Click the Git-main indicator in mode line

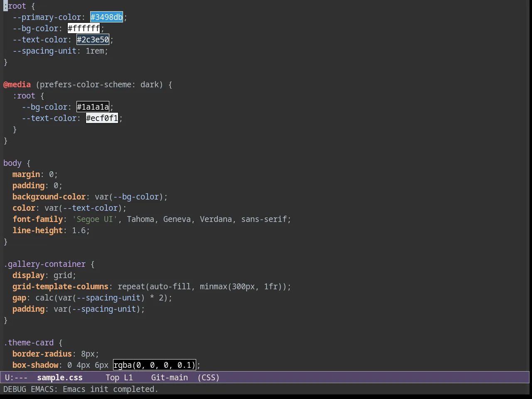(x=170, y=377)
